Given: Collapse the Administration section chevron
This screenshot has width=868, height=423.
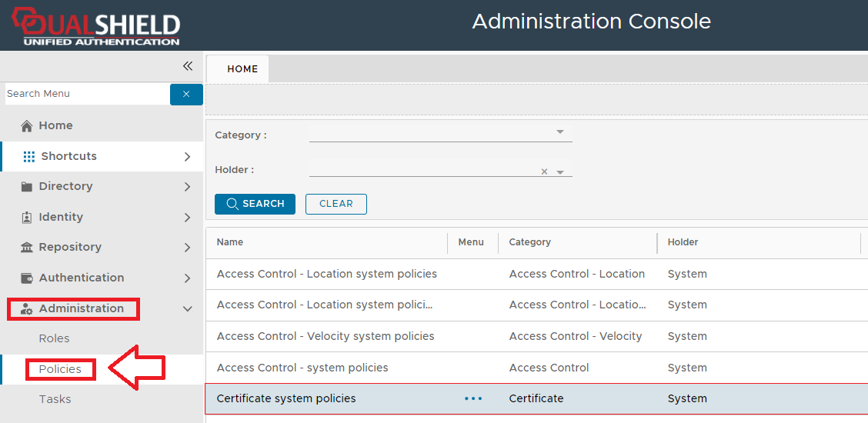Looking at the screenshot, I should (187, 308).
